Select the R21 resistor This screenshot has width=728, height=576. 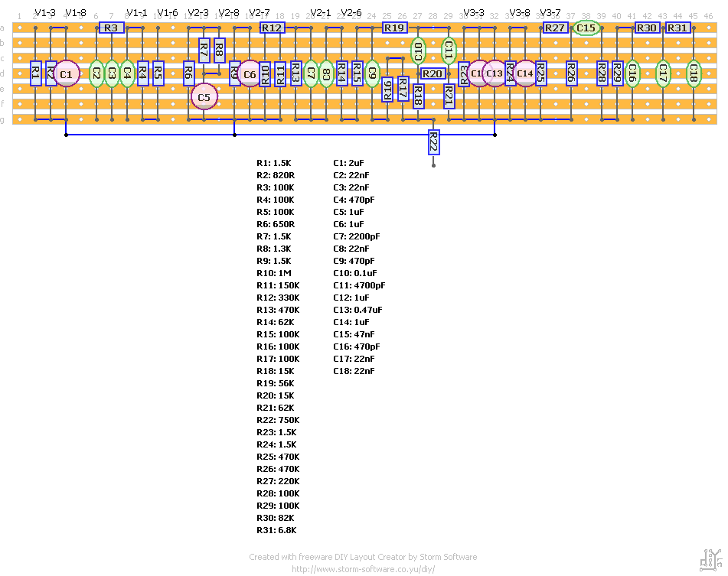click(449, 96)
